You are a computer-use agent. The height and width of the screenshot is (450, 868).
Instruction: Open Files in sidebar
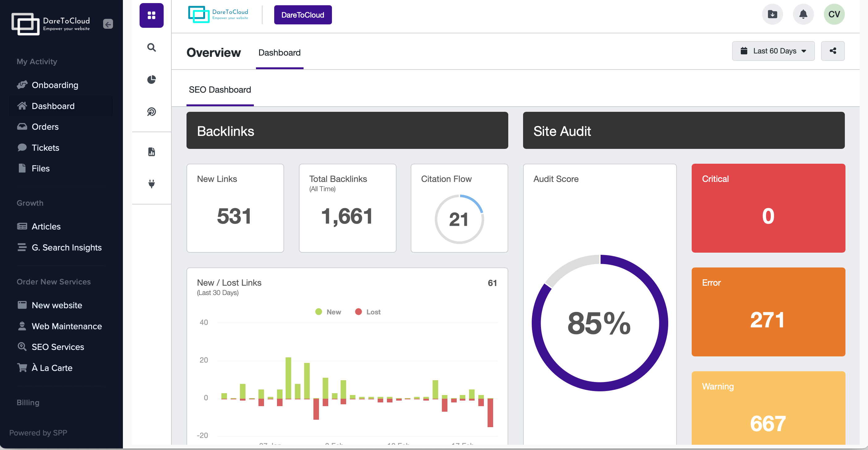point(33,168)
